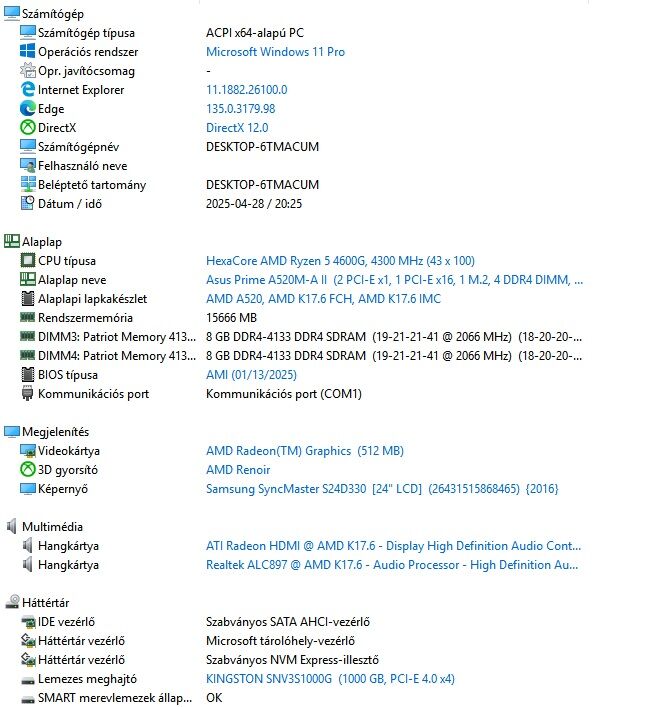669x707 pixels.
Task: Select the Kommunikációs port (COM1) value
Action: (284, 394)
